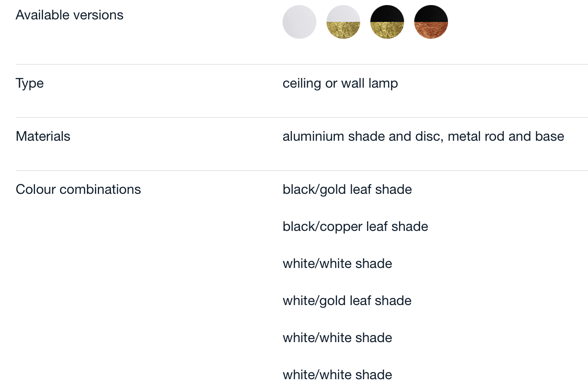Click the copper half of the black/copper swatch
The height and width of the screenshot is (391, 588).
coord(431,30)
